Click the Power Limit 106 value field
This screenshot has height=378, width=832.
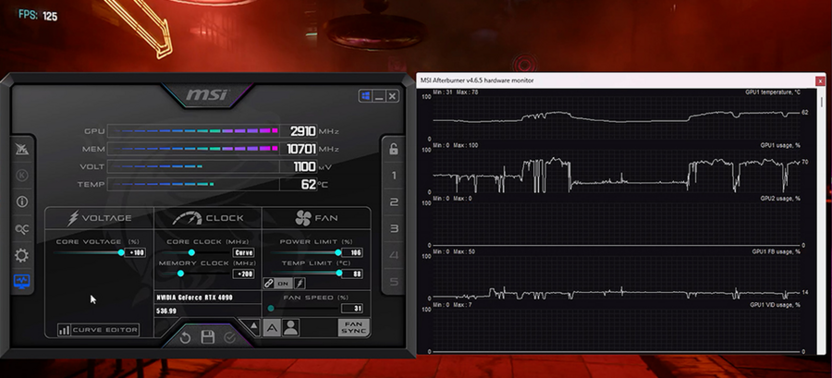click(x=352, y=253)
